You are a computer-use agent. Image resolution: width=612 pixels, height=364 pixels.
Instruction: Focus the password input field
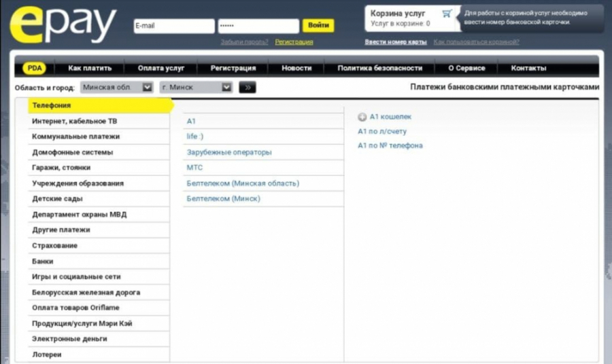258,26
